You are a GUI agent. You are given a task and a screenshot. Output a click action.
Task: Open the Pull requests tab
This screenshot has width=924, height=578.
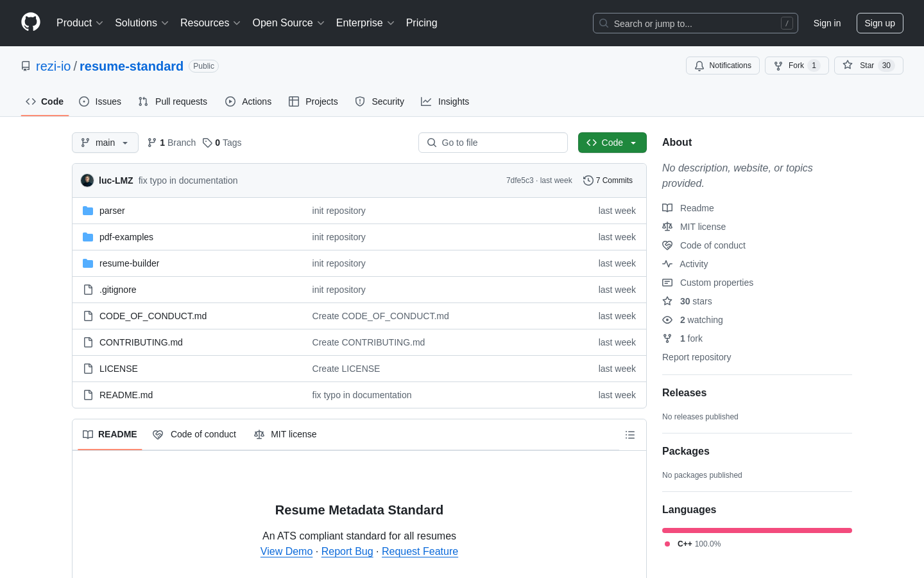pyautogui.click(x=173, y=101)
